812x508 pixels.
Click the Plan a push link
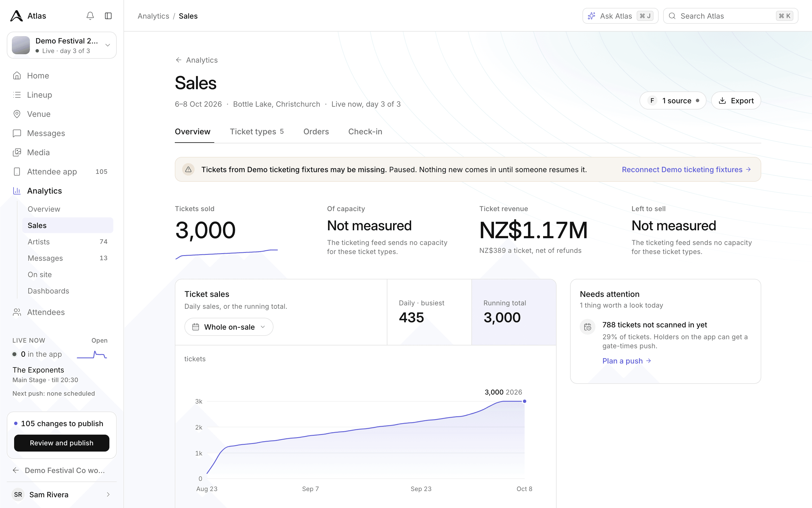pos(626,361)
